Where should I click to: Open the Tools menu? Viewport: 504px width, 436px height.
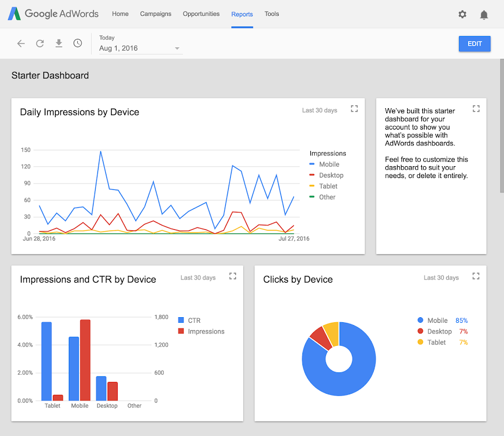[271, 14]
